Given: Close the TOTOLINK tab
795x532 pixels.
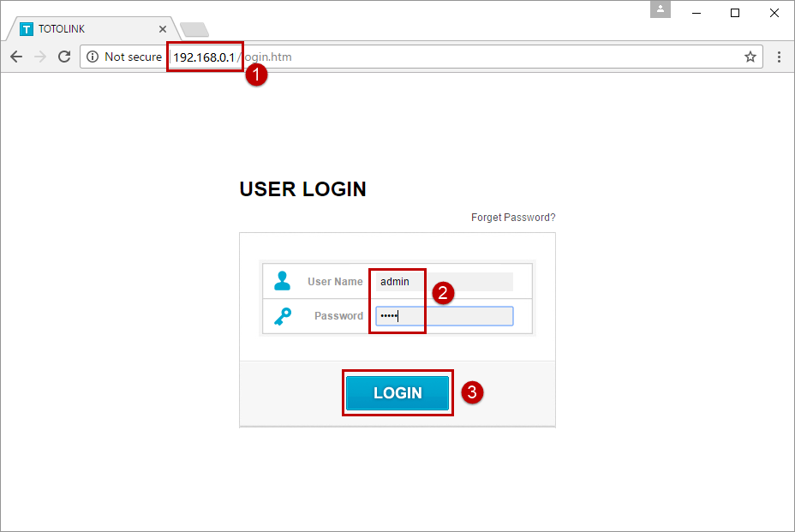Looking at the screenshot, I should 163,28.
